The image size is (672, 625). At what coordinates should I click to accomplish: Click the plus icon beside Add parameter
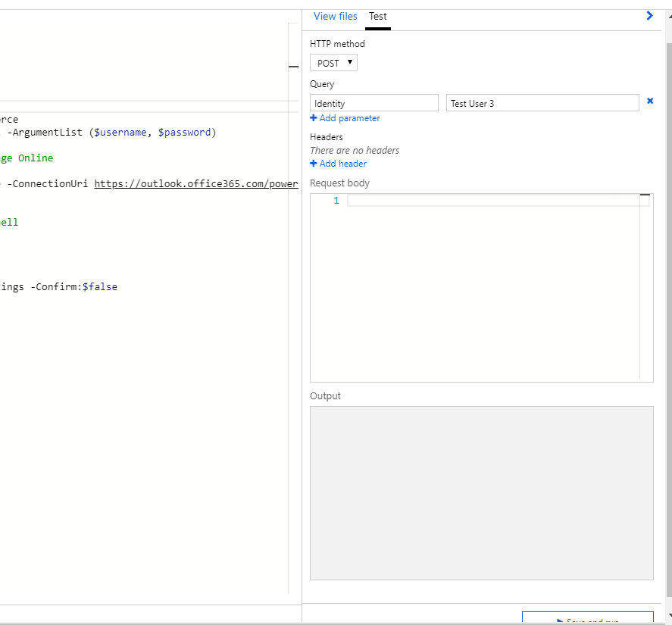(314, 118)
